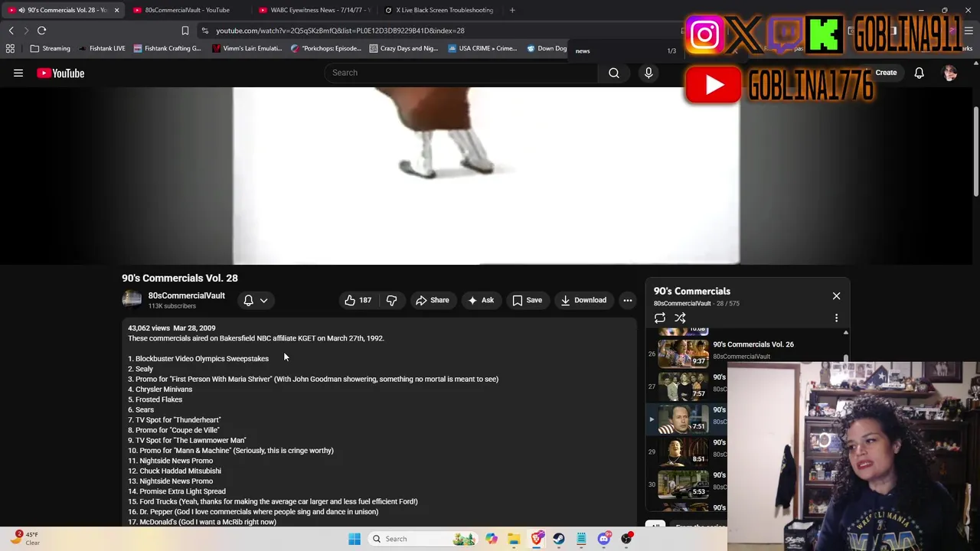Play playlist video 27 thumbnail (7:57)
The width and height of the screenshot is (980, 551).
pos(683,386)
